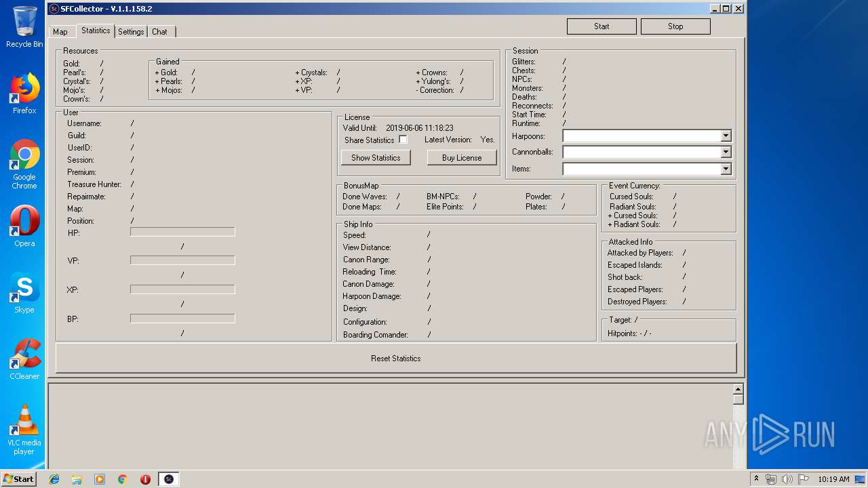Expand the Harpoons dropdown
The image size is (868, 488).
click(726, 136)
